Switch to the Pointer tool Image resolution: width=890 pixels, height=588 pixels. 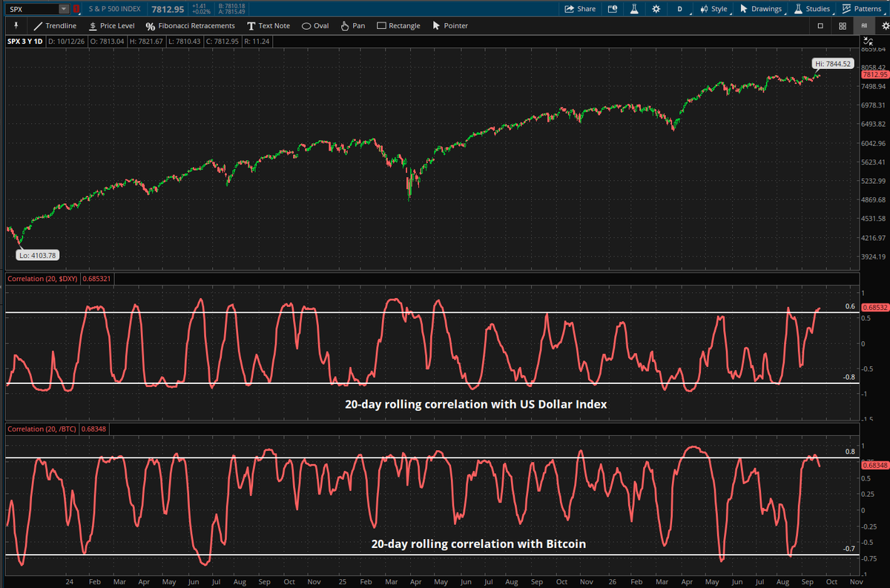[x=450, y=25]
